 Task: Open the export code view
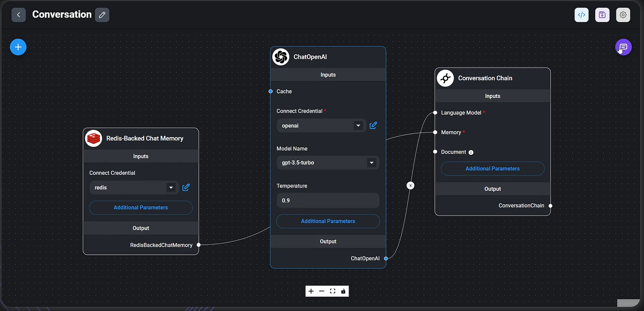coord(581,15)
